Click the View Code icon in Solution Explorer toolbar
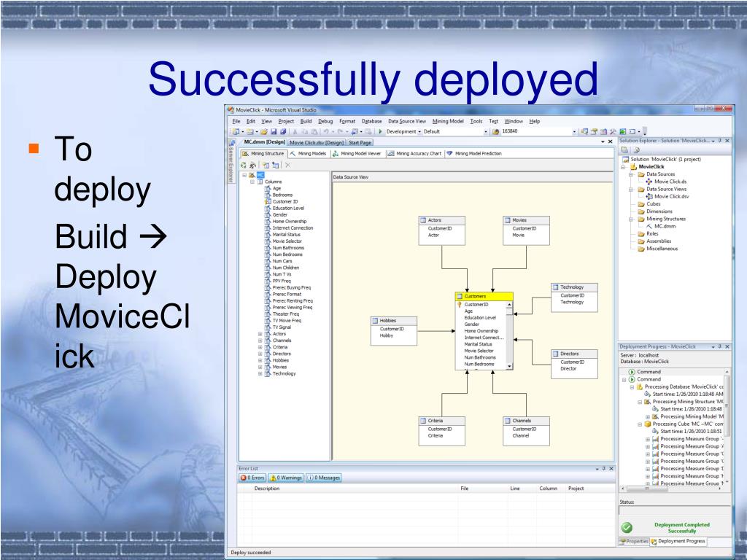Screen dimensions: 747x560 [x=636, y=150]
